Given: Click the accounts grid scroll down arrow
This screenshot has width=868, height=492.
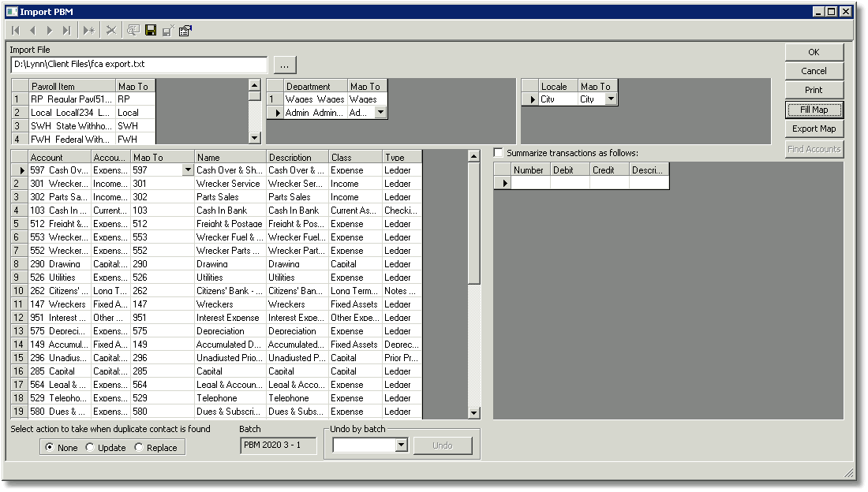Looking at the screenshot, I should tap(474, 412).
